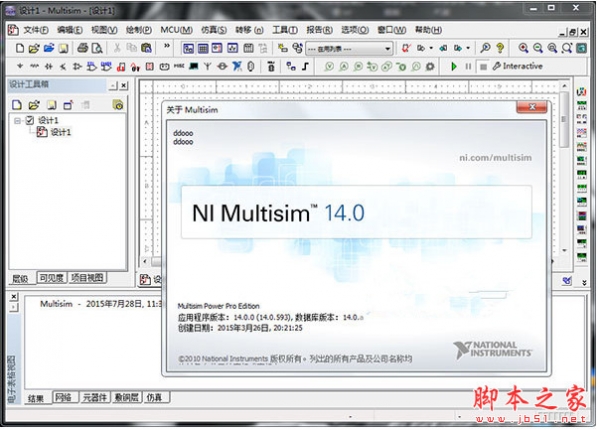Select the multimeter instrument on right toolbar
This screenshot has height=430, width=600.
coord(581,92)
